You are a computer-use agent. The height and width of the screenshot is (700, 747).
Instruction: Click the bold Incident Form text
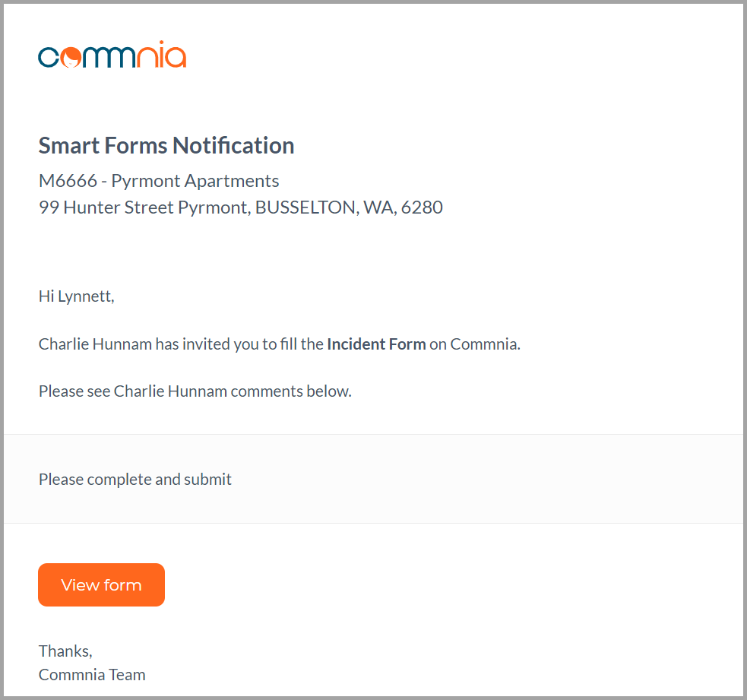click(376, 344)
